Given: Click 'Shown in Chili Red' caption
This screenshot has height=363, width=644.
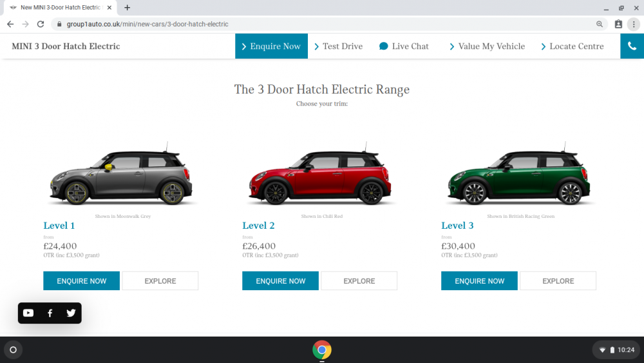Looking at the screenshot, I should (322, 216).
